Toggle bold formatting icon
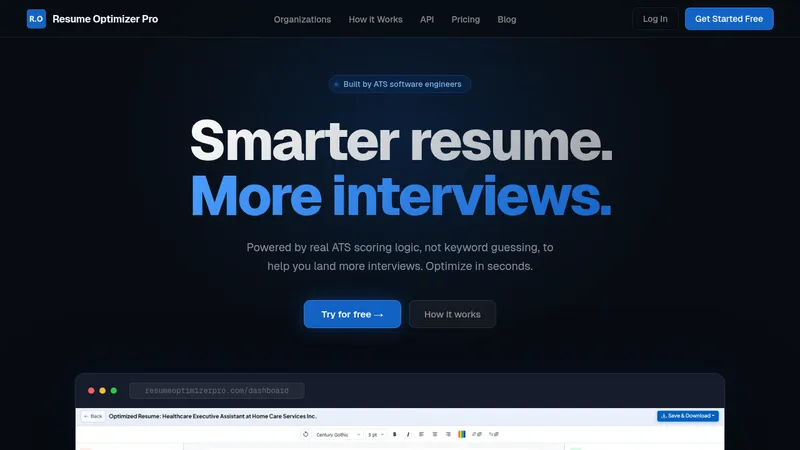 point(394,435)
